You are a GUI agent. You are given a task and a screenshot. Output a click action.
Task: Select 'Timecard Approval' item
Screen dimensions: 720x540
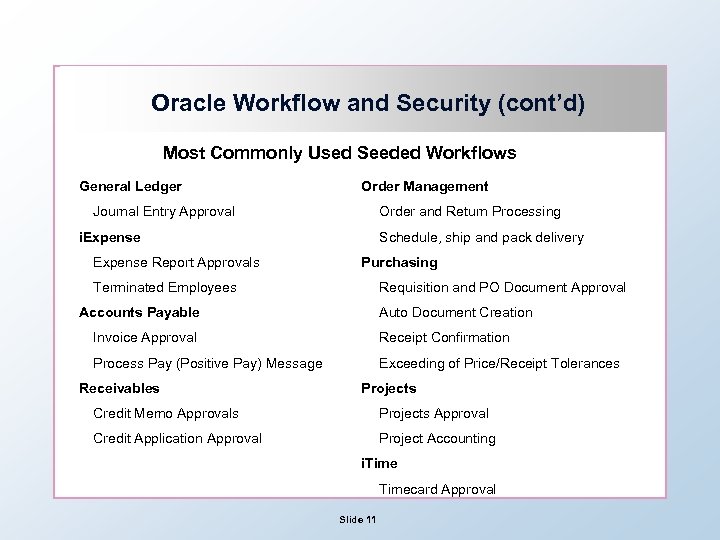(437, 489)
